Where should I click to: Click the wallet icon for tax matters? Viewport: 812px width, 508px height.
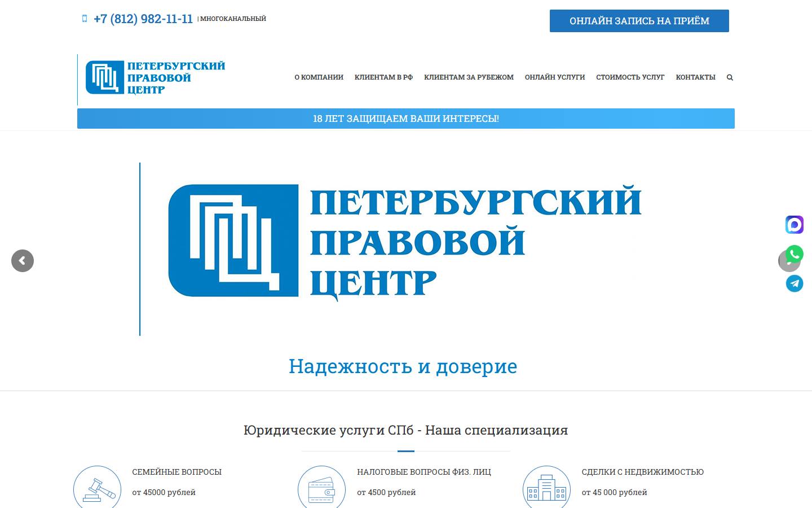pos(321,489)
